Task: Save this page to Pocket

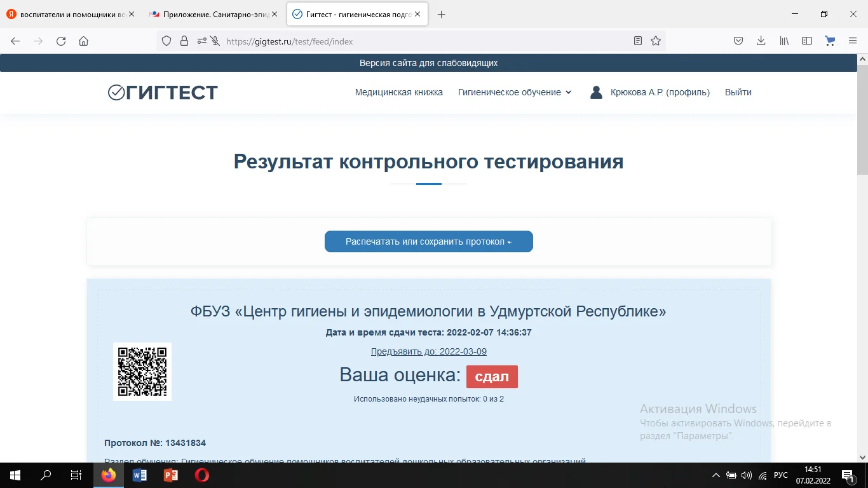Action: 738,40
